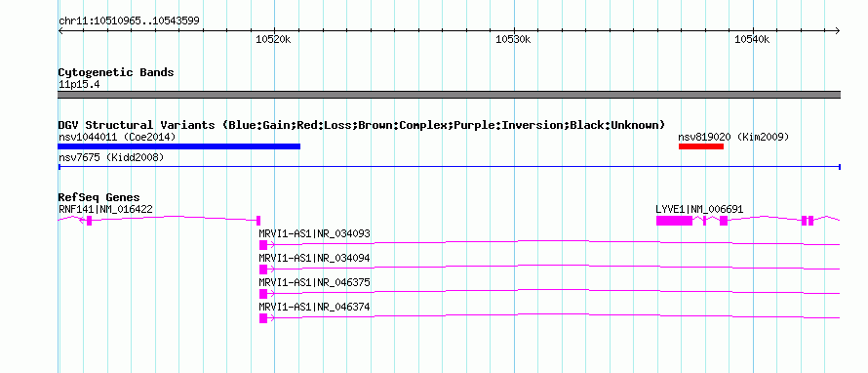Select the DGV Structural Variants track title
This screenshot has width=868, height=373.
pyautogui.click(x=362, y=125)
